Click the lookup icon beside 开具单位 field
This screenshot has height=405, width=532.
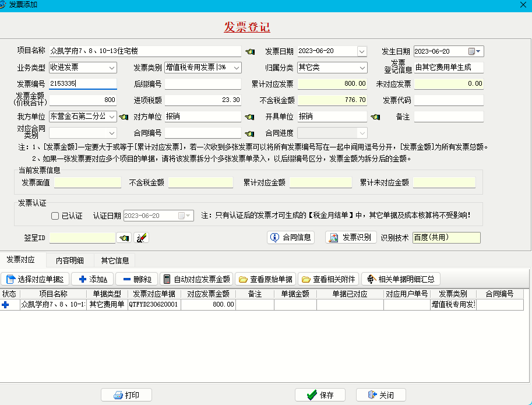point(376,117)
